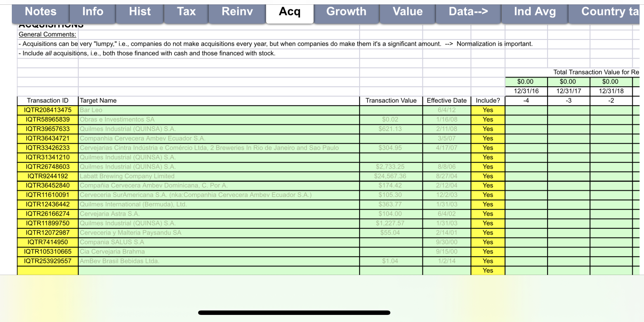This screenshot has height=322, width=644.
Task: Toggle Include? for Labatt Brewing Company Limited
Action: coord(488,176)
